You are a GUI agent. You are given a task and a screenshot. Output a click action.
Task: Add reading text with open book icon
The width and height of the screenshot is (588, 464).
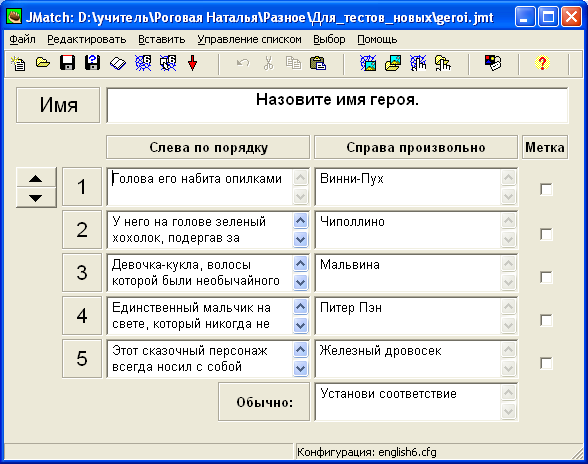pos(118,63)
